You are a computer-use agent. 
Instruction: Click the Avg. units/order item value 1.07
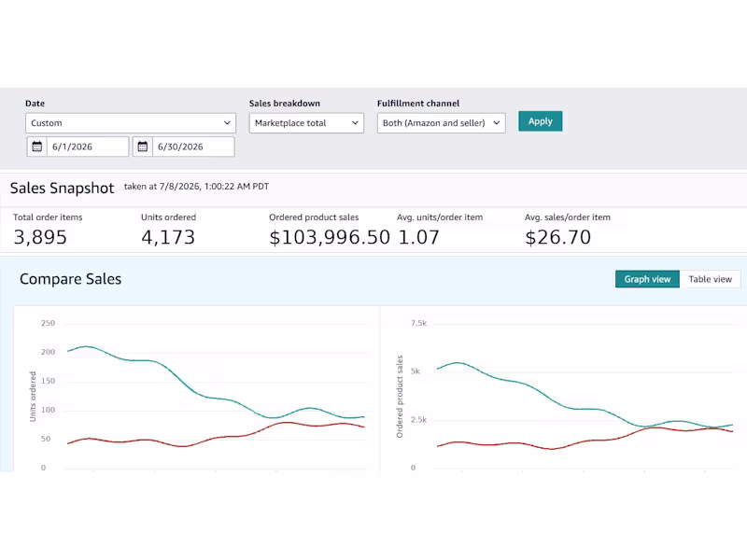tap(418, 237)
